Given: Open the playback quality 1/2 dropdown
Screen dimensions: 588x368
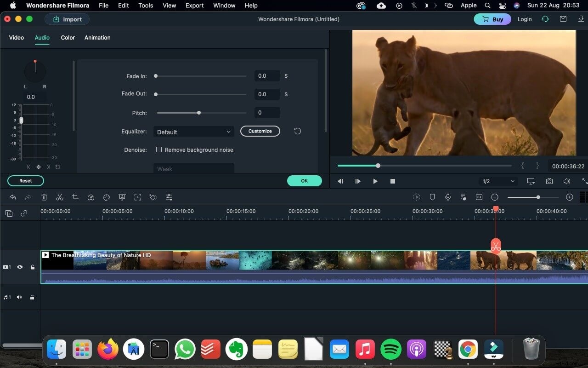Looking at the screenshot, I should tap(498, 181).
